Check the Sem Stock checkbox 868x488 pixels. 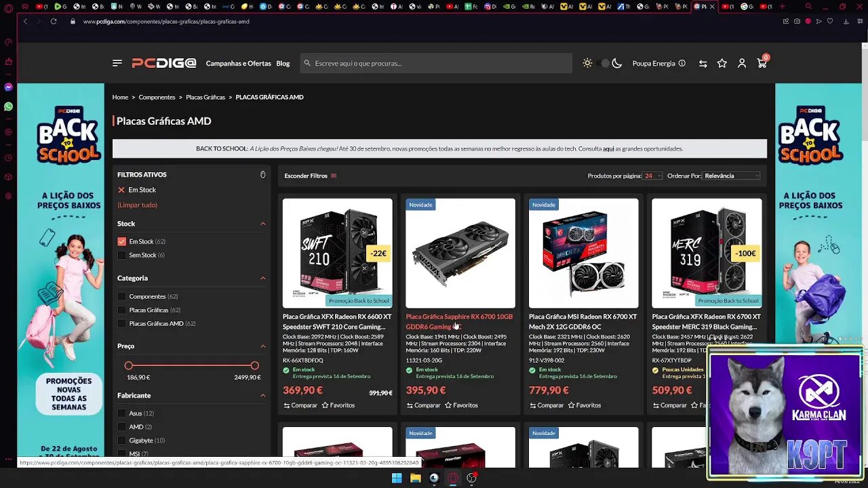click(x=122, y=255)
